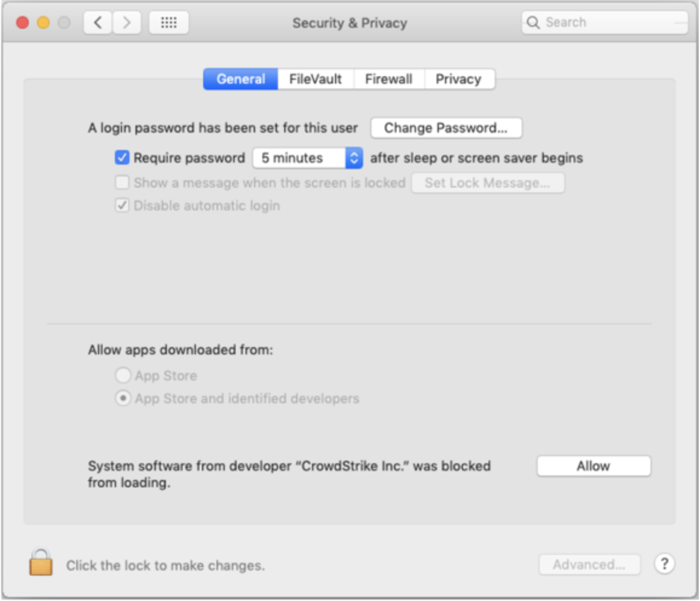Switch to the Privacy tab
The image size is (700, 601).
(458, 79)
